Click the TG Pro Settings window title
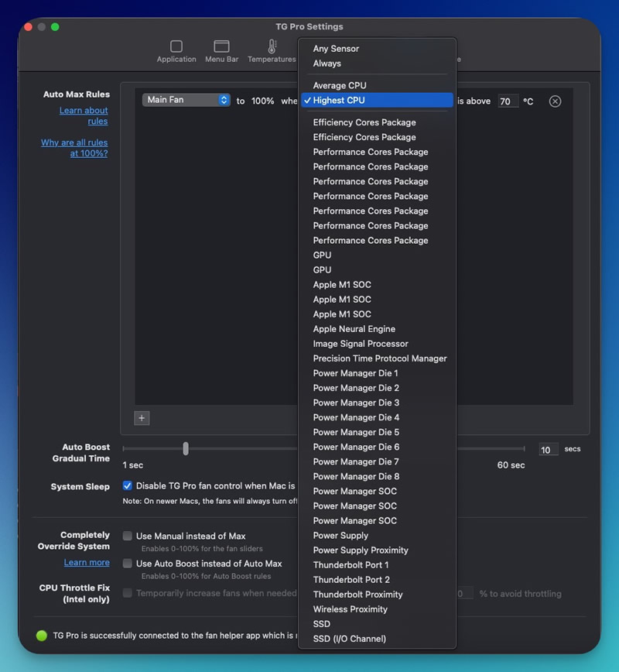The width and height of the screenshot is (619, 672). (309, 26)
